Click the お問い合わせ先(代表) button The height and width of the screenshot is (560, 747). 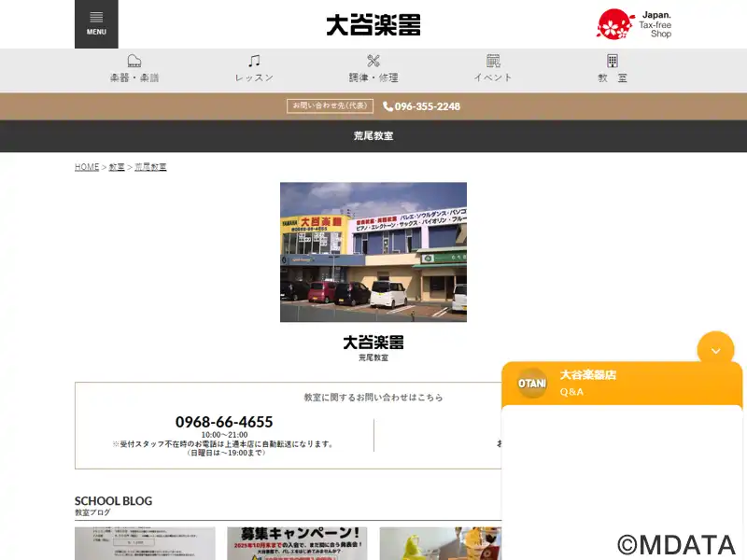[330, 105]
